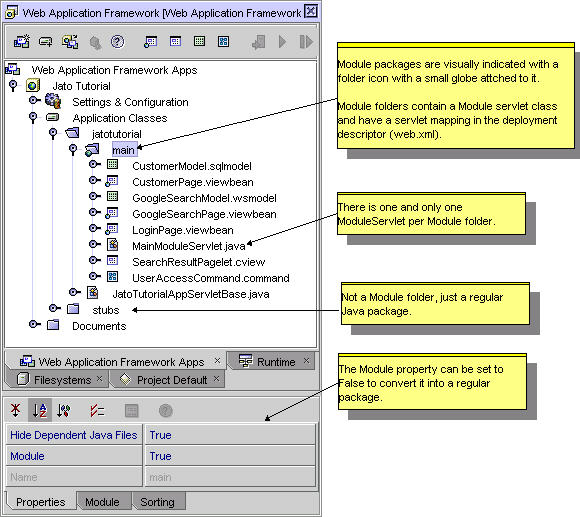Click the disabled customizer icon in properties toolbar

point(131,410)
